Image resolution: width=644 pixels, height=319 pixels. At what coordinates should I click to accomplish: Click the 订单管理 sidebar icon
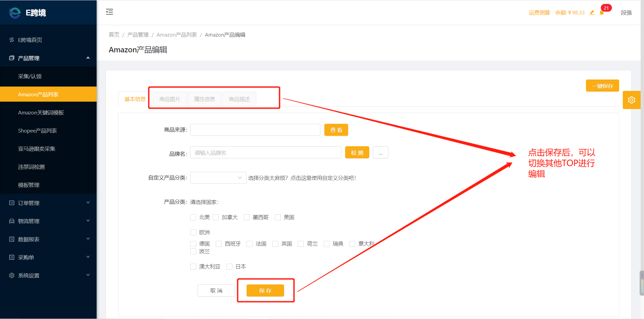[x=12, y=203]
